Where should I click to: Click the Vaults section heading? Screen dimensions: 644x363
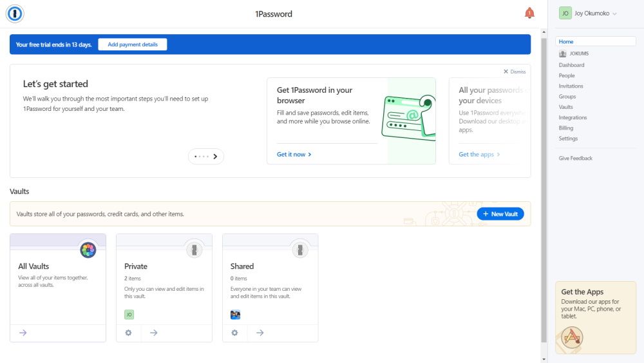click(19, 191)
